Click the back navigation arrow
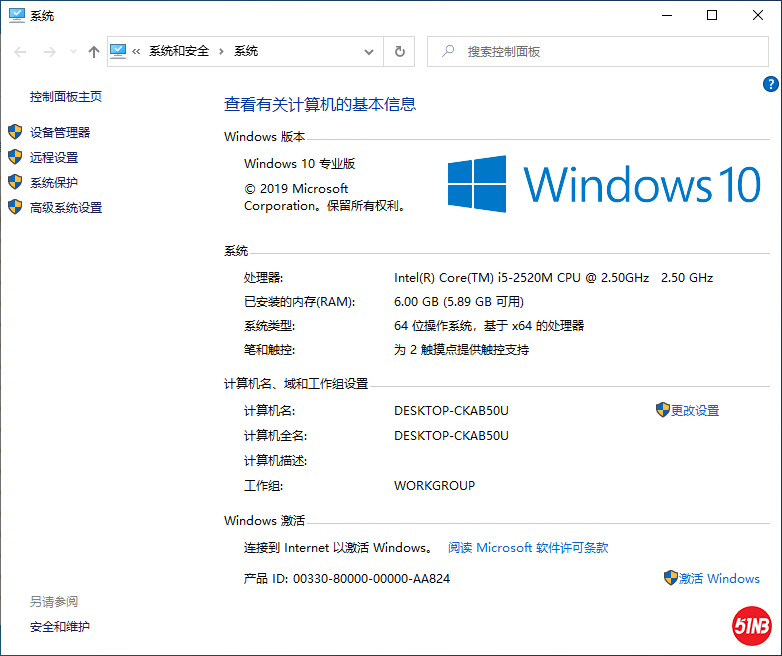The image size is (782, 656). tap(20, 52)
